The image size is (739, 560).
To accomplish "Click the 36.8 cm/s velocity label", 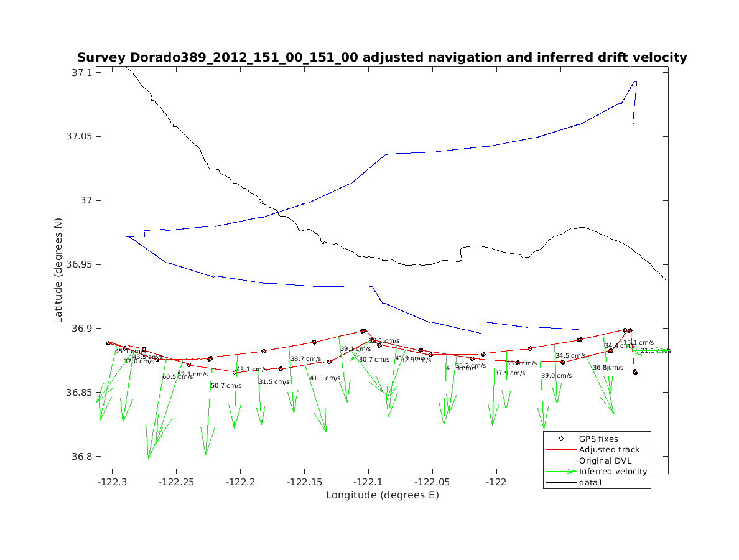I will click(x=608, y=368).
